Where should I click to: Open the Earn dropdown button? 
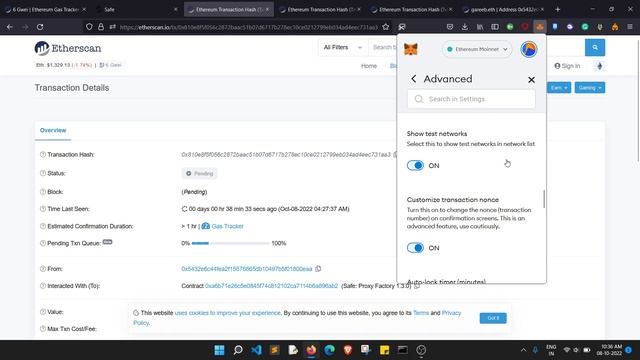coord(559,88)
